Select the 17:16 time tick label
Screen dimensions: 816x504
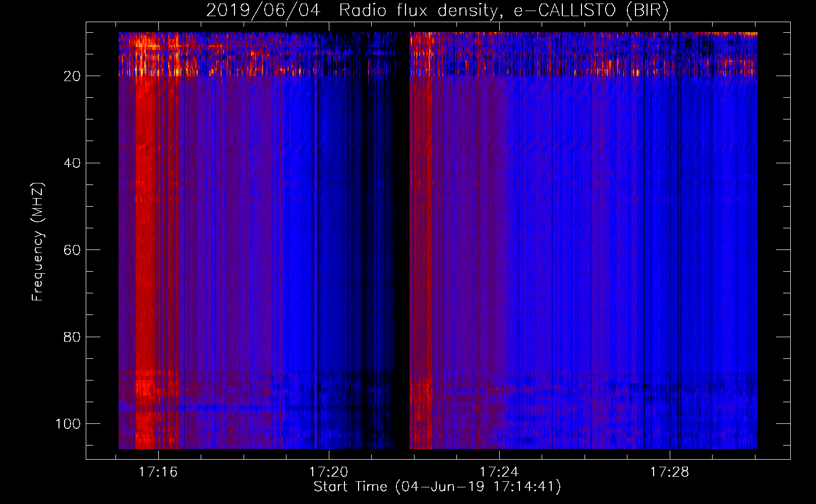click(158, 472)
